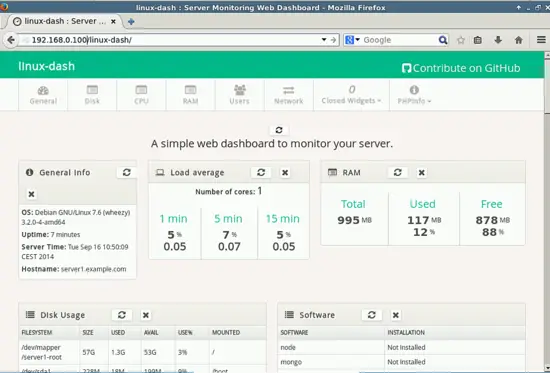This screenshot has height=373, width=550.
Task: Open the General navigation section
Action: 43,95
